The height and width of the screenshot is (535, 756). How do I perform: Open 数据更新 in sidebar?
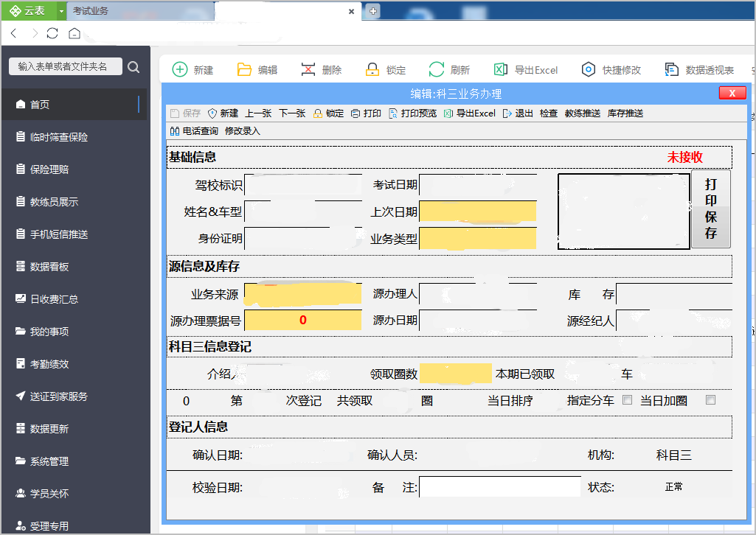point(74,429)
